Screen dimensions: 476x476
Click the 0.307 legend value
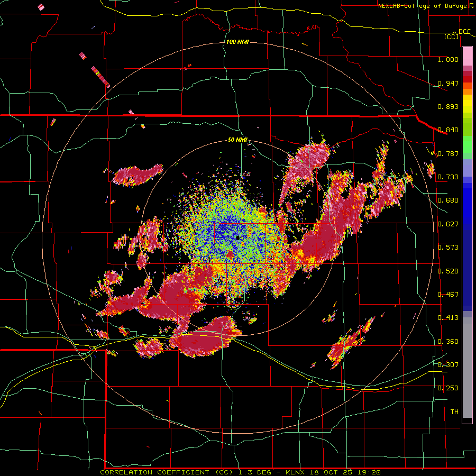[448, 365]
